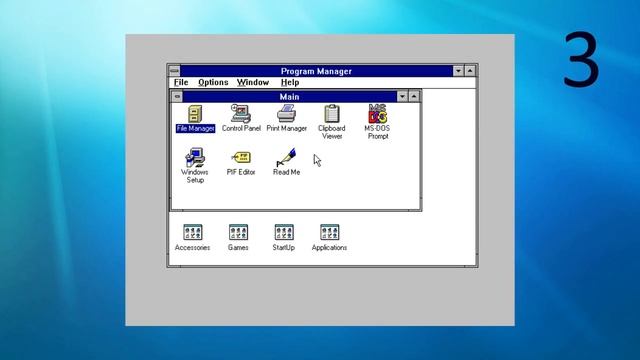640x360 pixels.
Task: Click the Program Manager title bar
Action: [x=316, y=71]
